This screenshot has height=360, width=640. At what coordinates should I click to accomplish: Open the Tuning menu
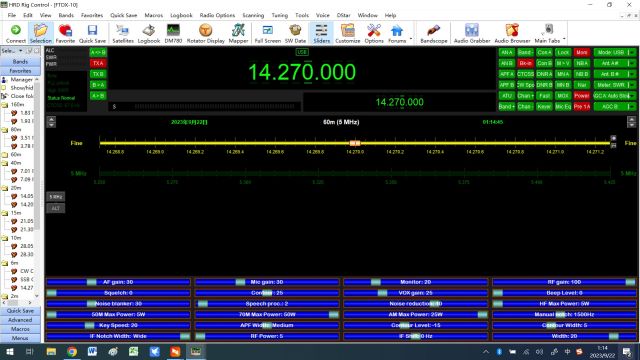280,15
